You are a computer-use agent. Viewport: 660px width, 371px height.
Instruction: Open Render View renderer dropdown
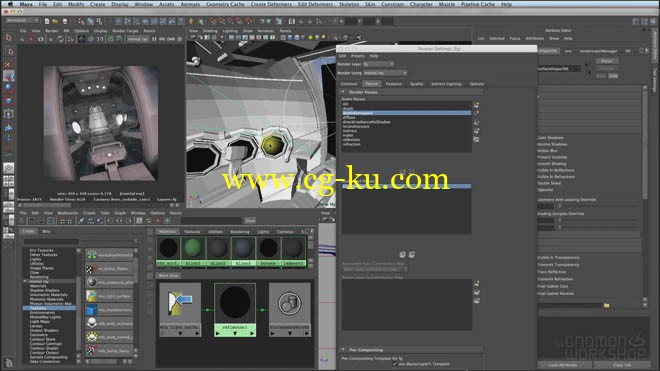coord(138,39)
